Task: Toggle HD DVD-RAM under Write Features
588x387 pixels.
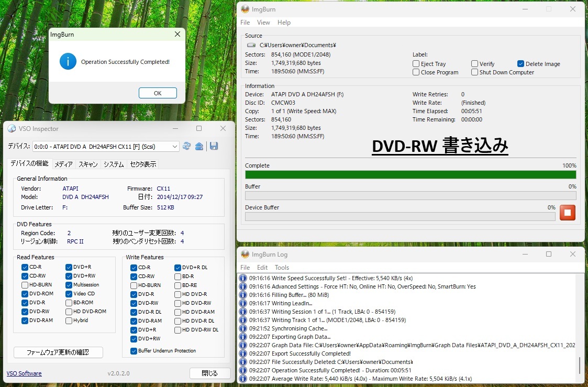Action: point(177,312)
